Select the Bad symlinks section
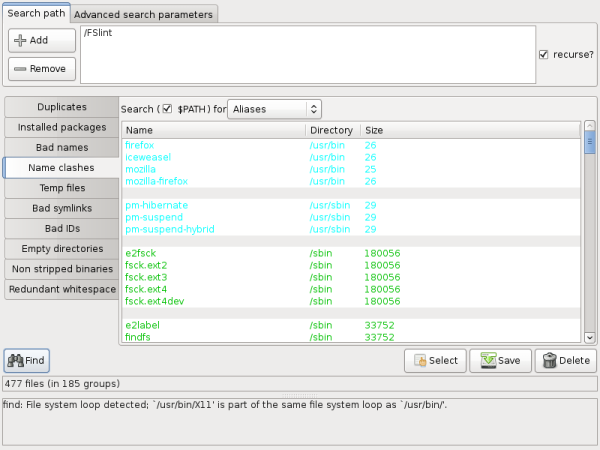 click(x=61, y=207)
